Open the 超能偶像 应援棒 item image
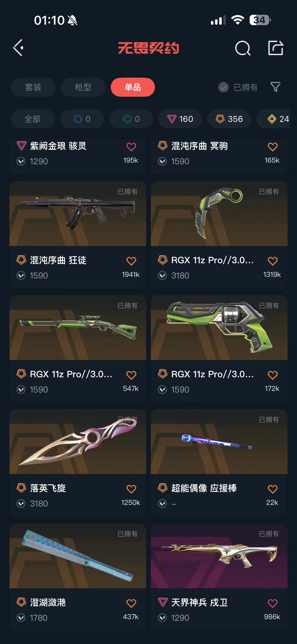Screen dimensions: 297x644 (219, 442)
